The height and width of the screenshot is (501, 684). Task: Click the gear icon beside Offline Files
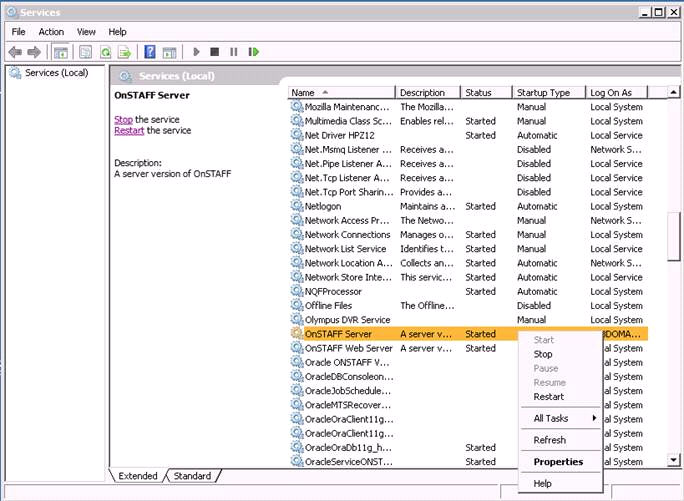coord(297,305)
